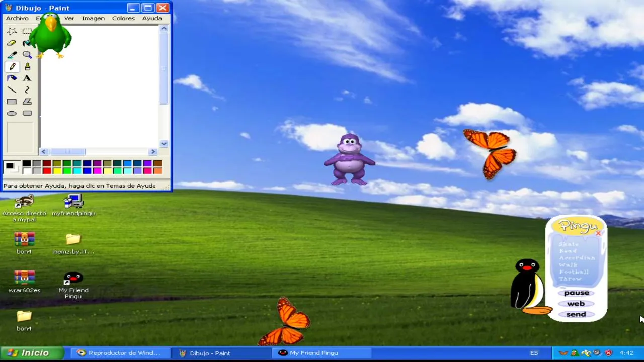Click Paint canvas scroll left arrow
This screenshot has height=362, width=644.
pyautogui.click(x=43, y=151)
